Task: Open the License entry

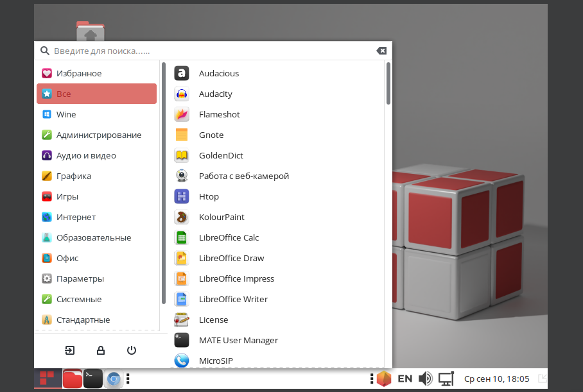Action: tap(277, 320)
